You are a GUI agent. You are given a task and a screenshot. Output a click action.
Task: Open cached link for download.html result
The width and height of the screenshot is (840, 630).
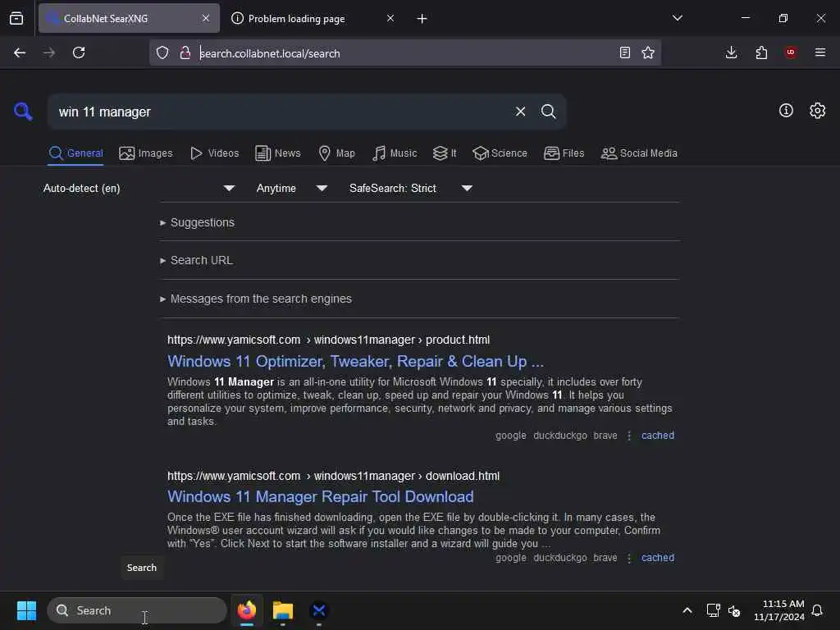658,558
